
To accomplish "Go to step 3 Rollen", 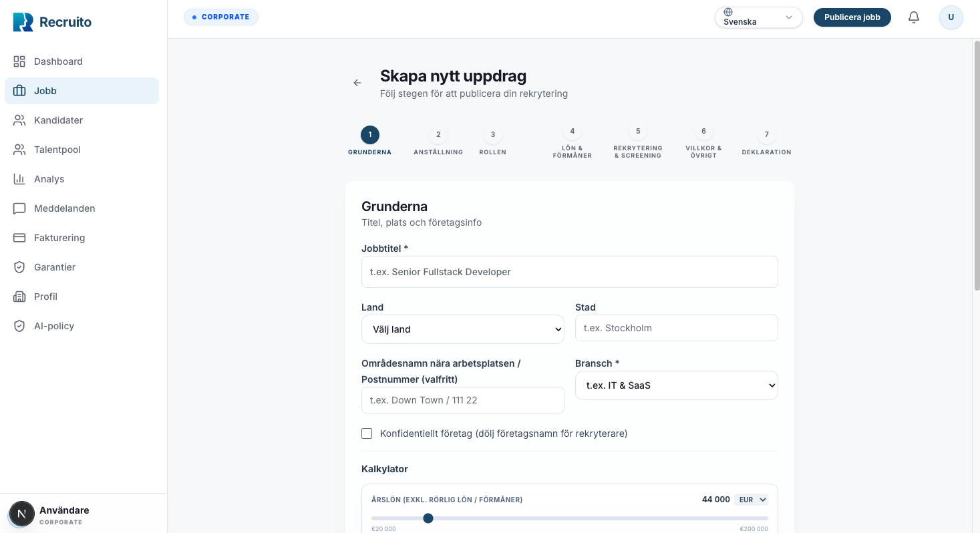I will coord(493,142).
